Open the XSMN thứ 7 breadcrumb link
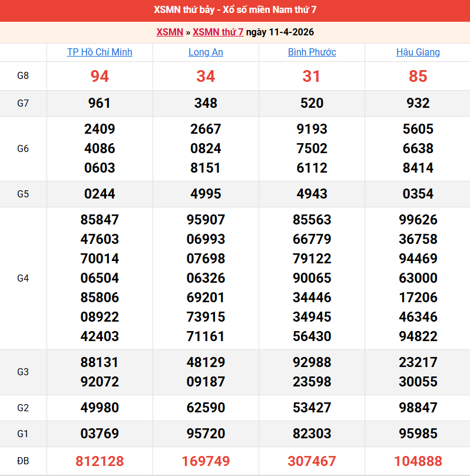470x476 pixels. (218, 32)
